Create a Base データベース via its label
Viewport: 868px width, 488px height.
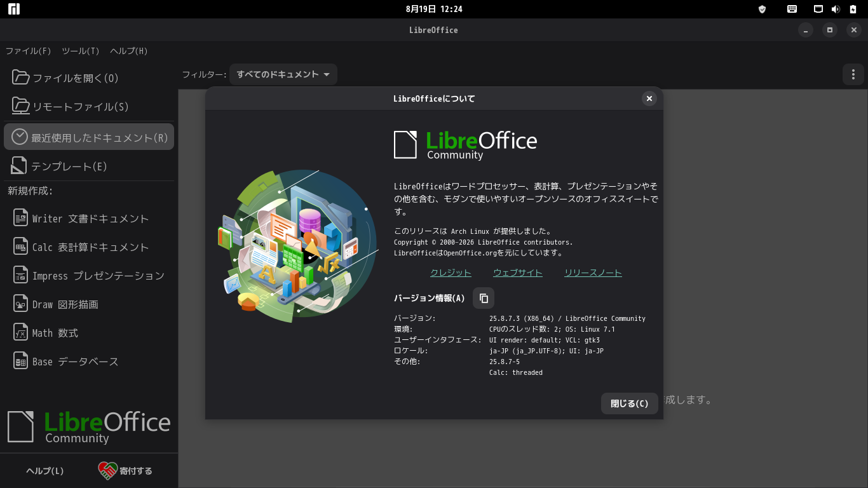(x=76, y=362)
